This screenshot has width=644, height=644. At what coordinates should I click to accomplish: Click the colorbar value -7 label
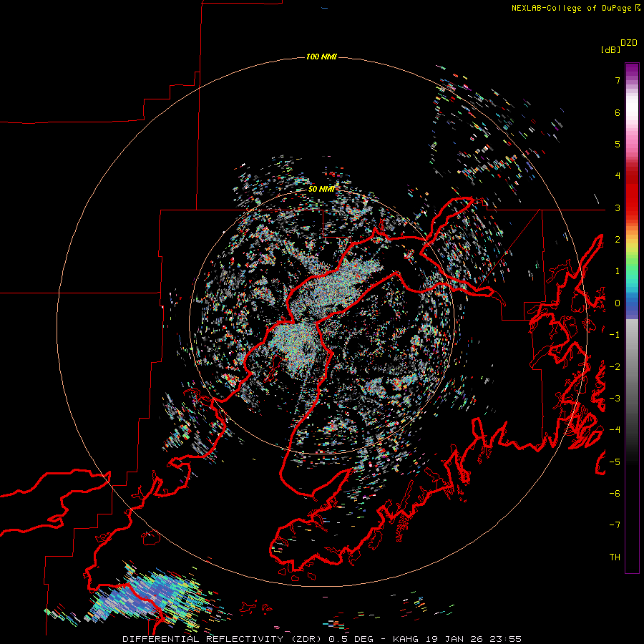[615, 525]
